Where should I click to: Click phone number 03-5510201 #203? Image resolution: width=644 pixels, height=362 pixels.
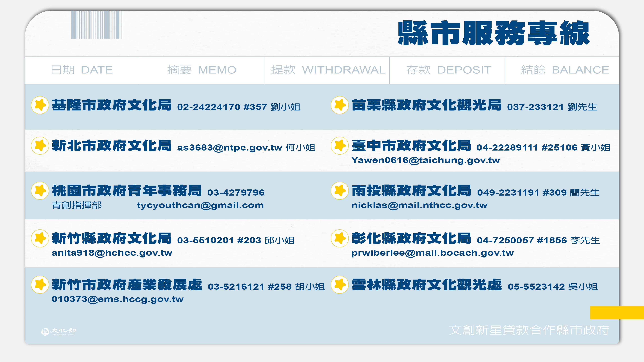pyautogui.click(x=219, y=240)
